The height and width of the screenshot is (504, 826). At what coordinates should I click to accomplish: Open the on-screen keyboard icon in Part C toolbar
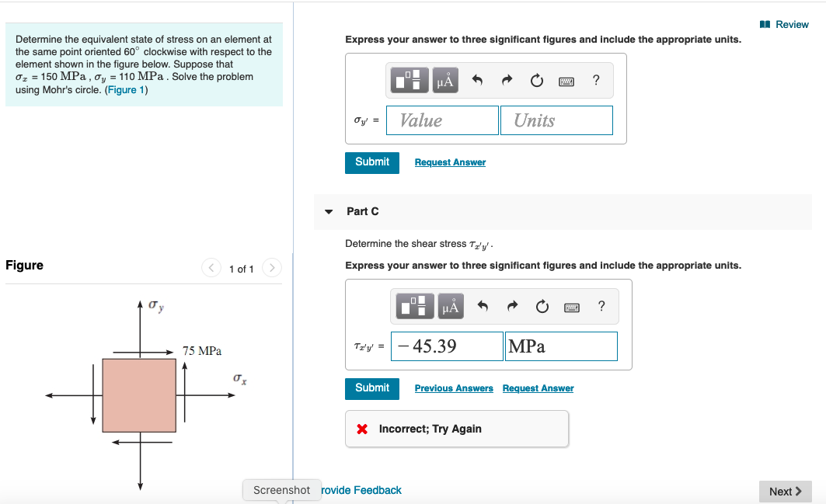[x=571, y=306]
